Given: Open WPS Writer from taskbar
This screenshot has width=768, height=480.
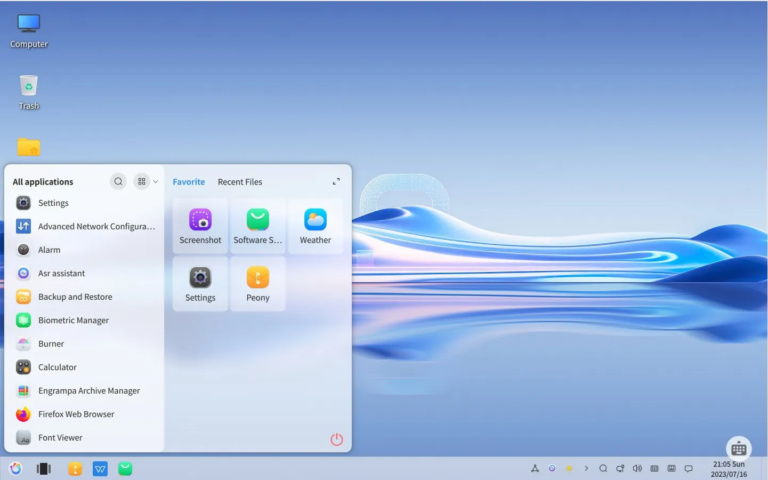Looking at the screenshot, I should (x=100, y=469).
